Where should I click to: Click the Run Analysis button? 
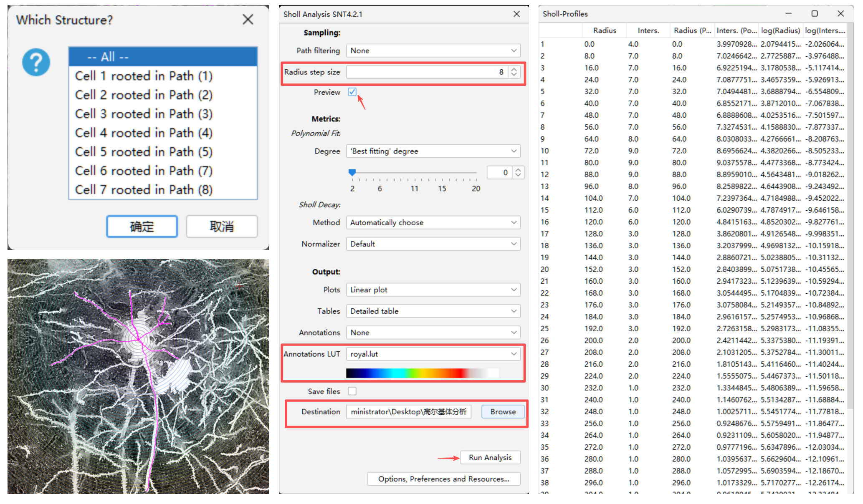pyautogui.click(x=490, y=457)
